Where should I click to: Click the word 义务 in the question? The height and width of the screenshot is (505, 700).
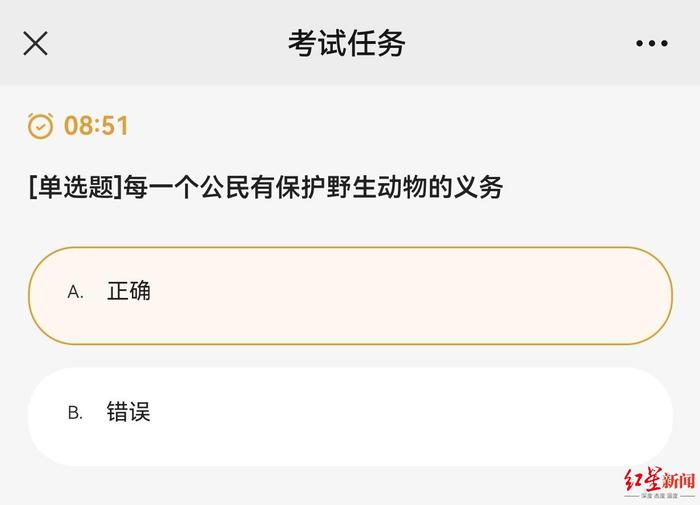click(479, 187)
